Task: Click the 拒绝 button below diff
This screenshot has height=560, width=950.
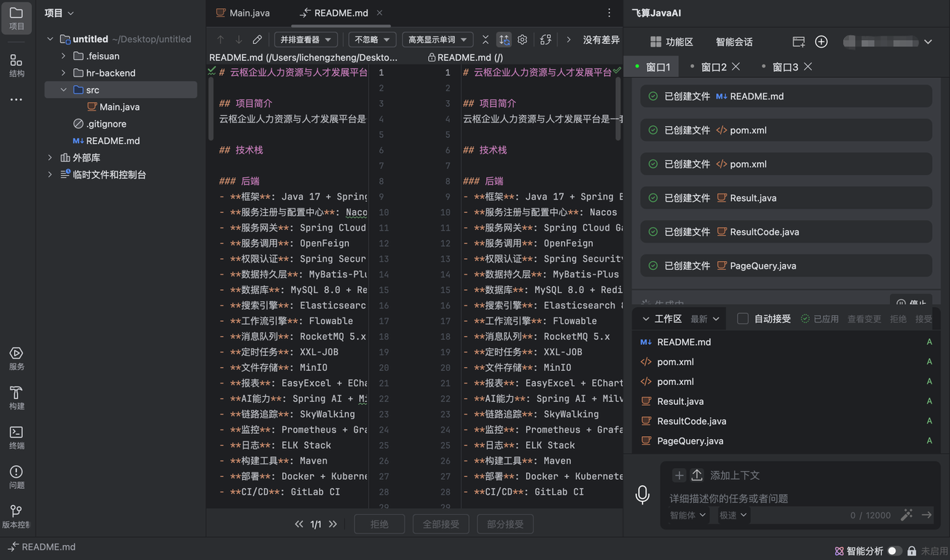Action: click(x=379, y=524)
